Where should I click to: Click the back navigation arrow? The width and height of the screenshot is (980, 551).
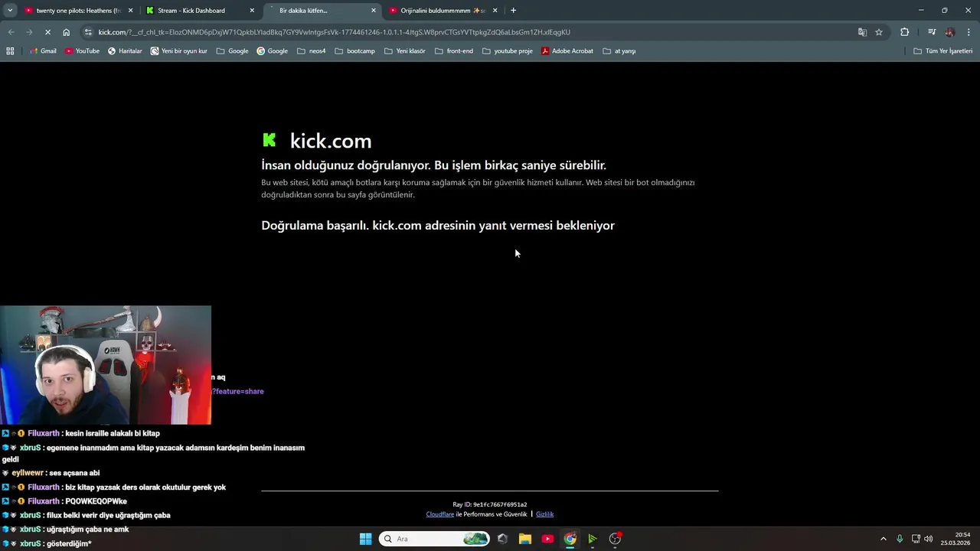(11, 32)
